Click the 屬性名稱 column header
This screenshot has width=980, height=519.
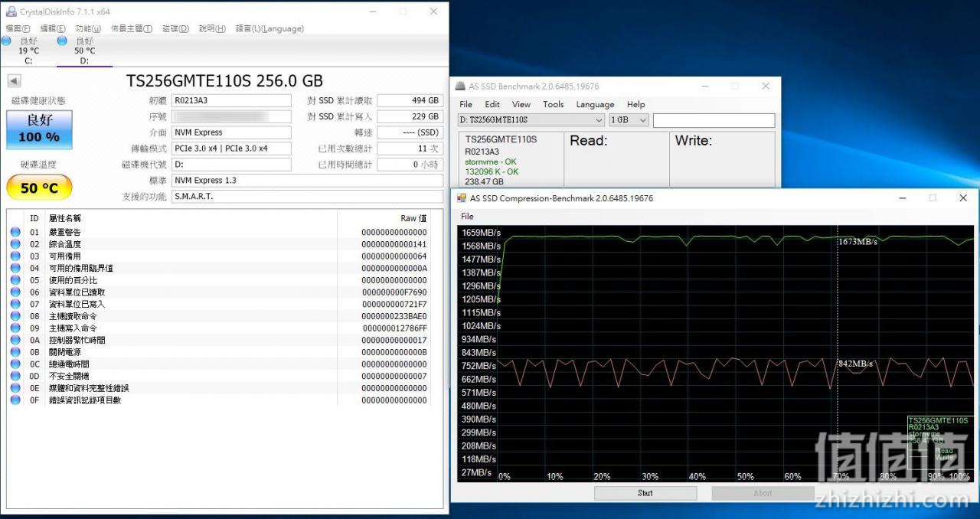pos(65,218)
